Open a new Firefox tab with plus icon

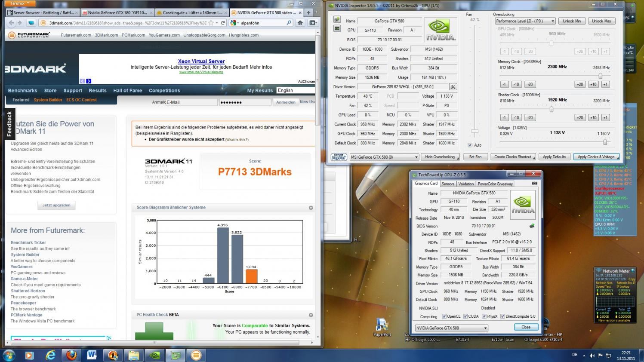click(308, 12)
